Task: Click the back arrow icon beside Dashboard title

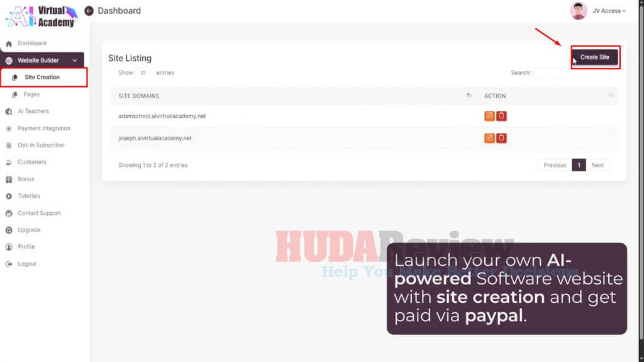Action: point(89,11)
